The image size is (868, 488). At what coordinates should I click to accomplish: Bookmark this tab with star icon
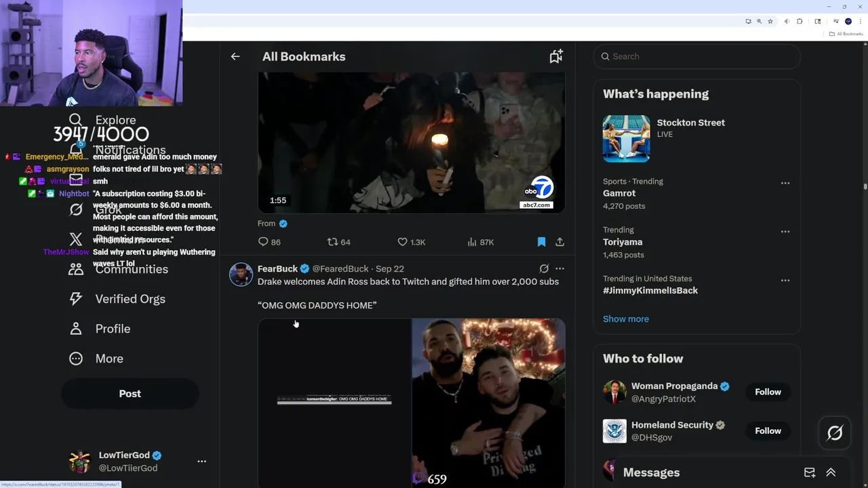click(x=770, y=21)
